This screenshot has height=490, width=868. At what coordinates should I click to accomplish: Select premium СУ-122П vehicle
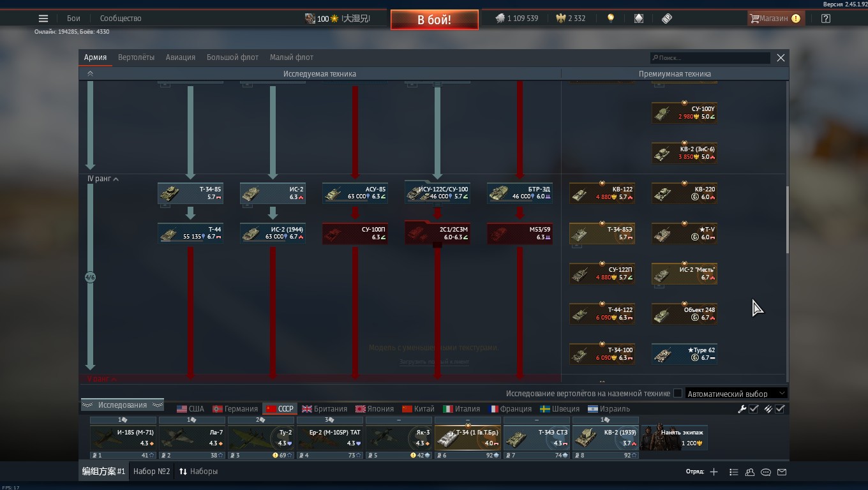(602, 274)
